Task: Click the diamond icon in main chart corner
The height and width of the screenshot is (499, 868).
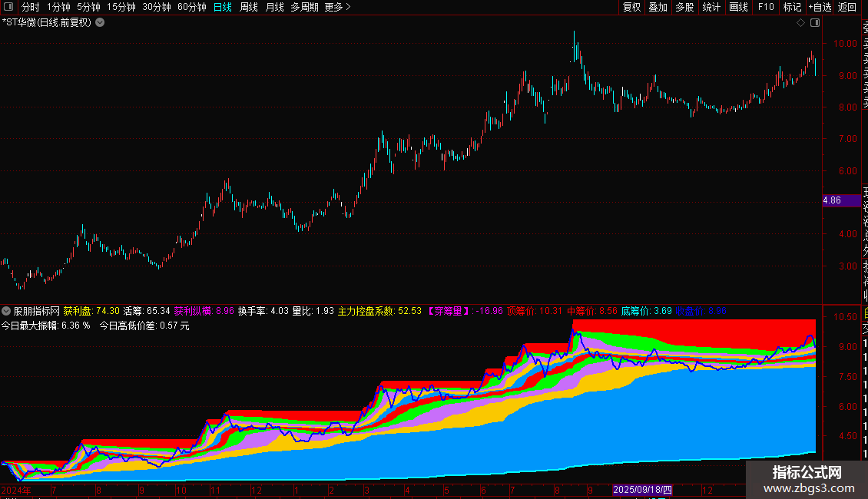Action: coord(800,23)
